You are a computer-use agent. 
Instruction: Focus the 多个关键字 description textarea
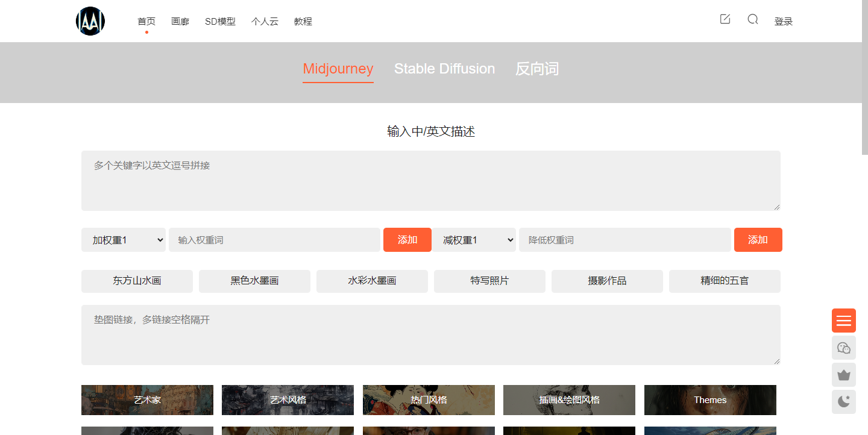[431, 181]
